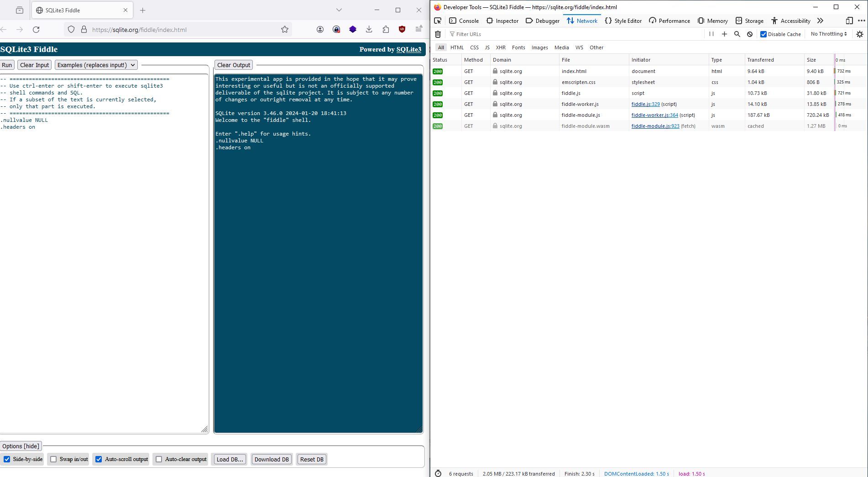Open the Firefox account icon

[320, 30]
